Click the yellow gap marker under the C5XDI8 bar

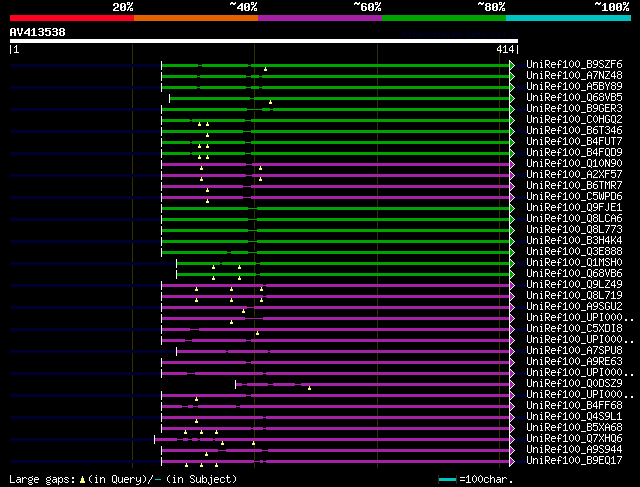point(257,333)
